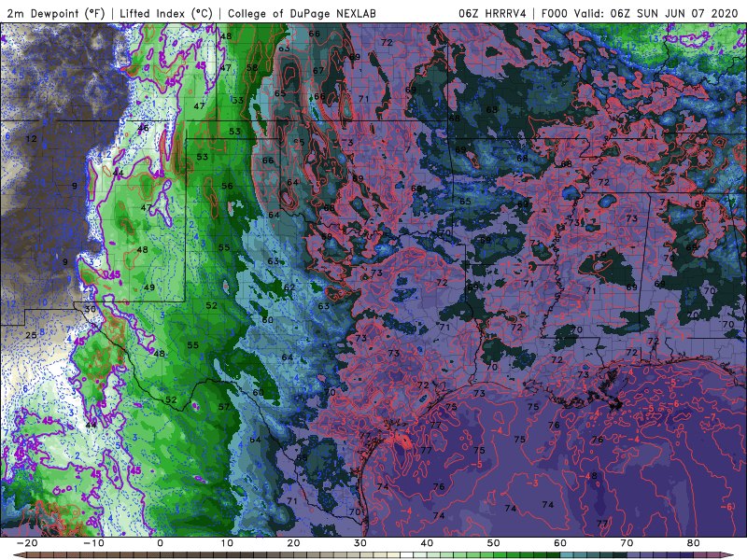Click the '49' dewpoint value on the map
This screenshot has width=747, height=560.
pyautogui.click(x=149, y=287)
